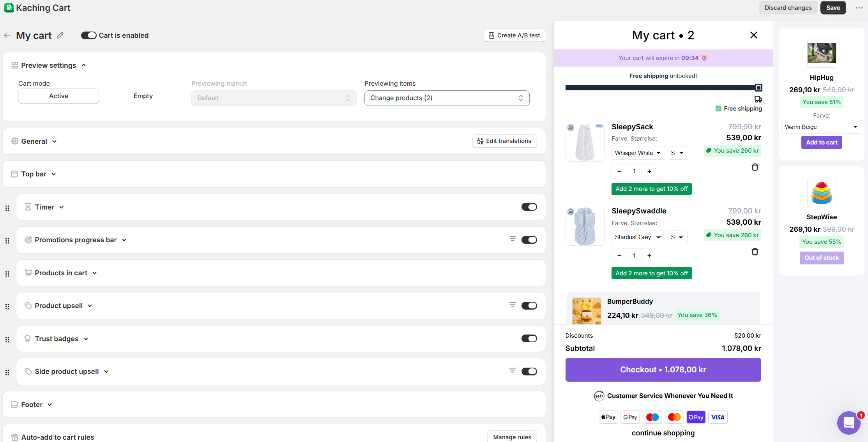This screenshot has height=442, width=868.
Task: Click the Google Pay payment icon
Action: point(630,417)
